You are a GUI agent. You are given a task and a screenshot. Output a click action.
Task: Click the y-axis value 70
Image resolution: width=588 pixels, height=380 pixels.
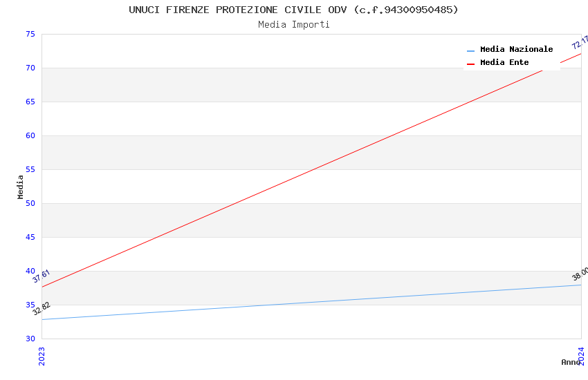click(x=30, y=68)
